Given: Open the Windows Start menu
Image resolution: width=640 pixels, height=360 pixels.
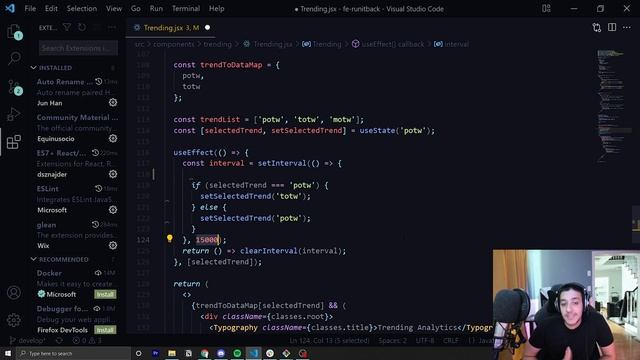Looking at the screenshot, I should [x=8, y=353].
